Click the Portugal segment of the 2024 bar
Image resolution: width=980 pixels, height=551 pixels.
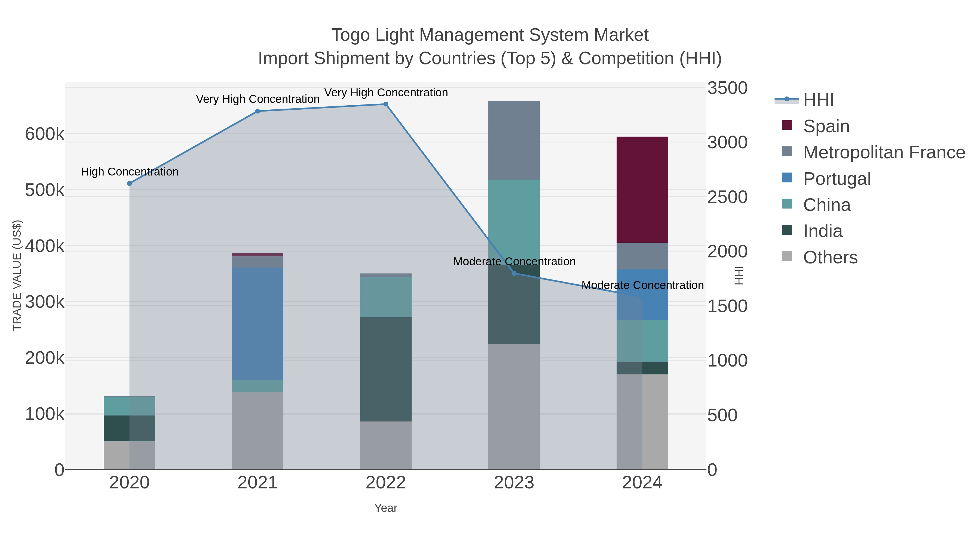pyautogui.click(x=642, y=295)
